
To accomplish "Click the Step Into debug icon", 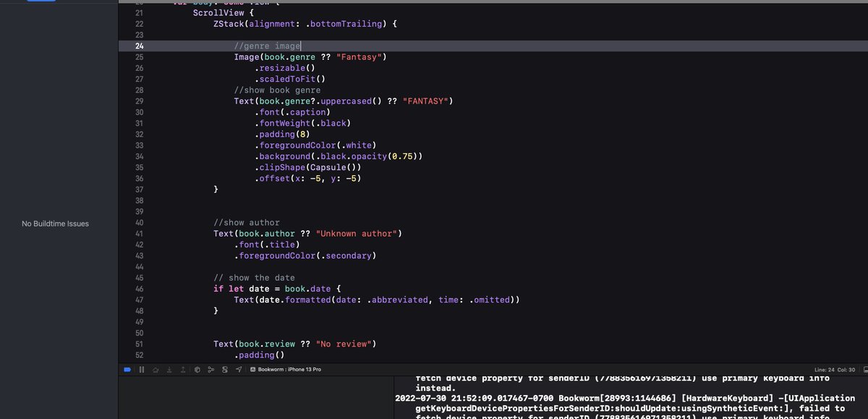I will pyautogui.click(x=169, y=370).
